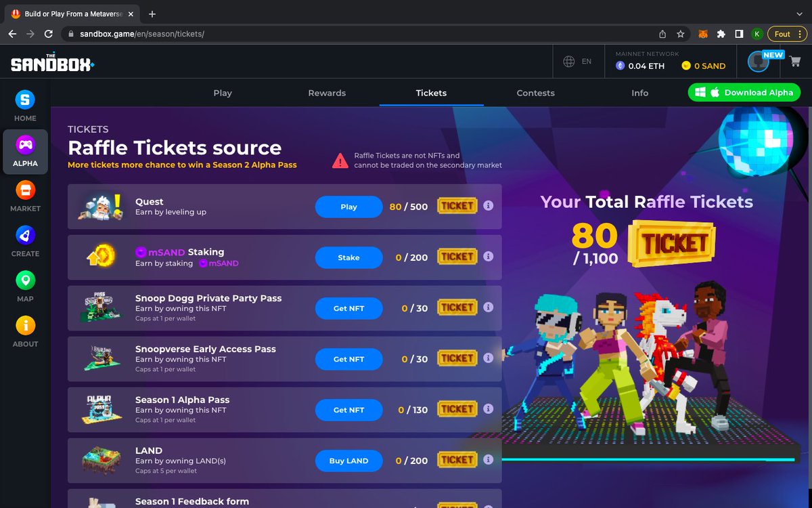Screen dimensions: 812x508
Task: Click the Buy LAND button
Action: click(x=349, y=461)
